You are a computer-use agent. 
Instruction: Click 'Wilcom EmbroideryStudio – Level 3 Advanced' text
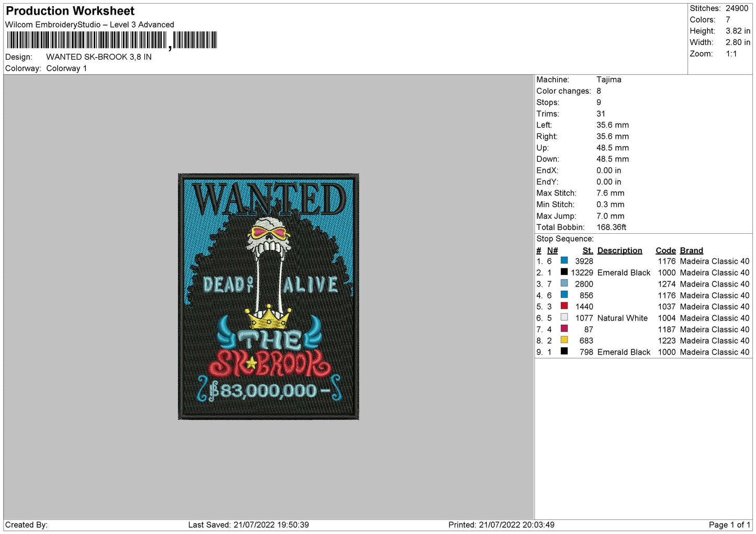(89, 25)
